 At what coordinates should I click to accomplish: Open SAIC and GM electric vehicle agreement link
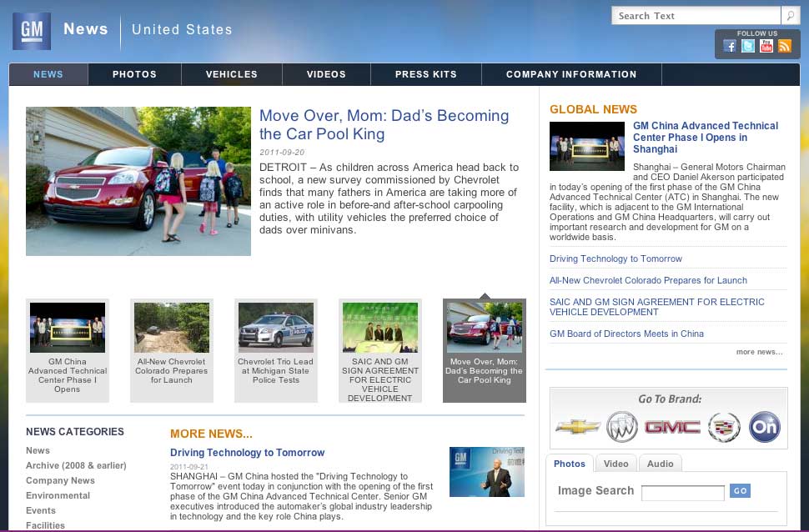tap(657, 307)
